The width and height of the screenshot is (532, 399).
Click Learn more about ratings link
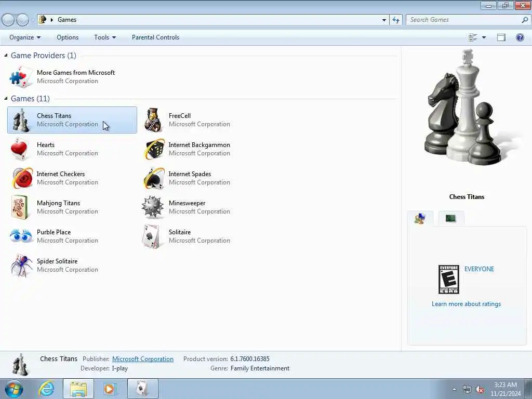pyautogui.click(x=466, y=303)
